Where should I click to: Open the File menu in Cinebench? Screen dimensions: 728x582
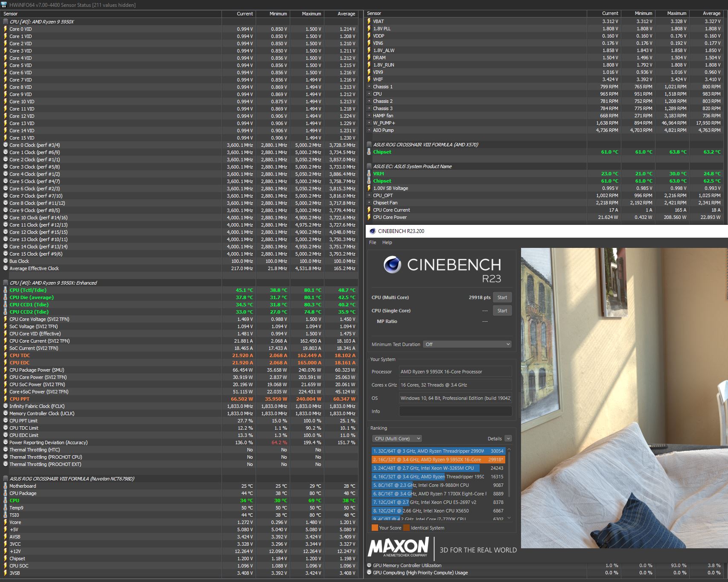pos(373,242)
